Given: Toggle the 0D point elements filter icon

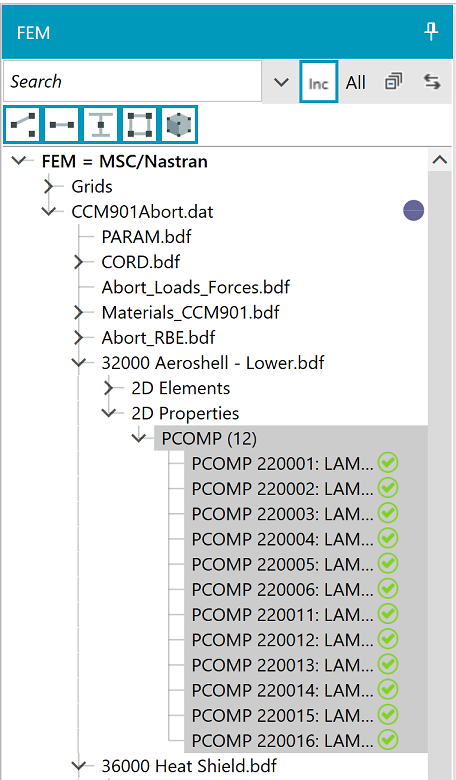Looking at the screenshot, I should pos(22,124).
